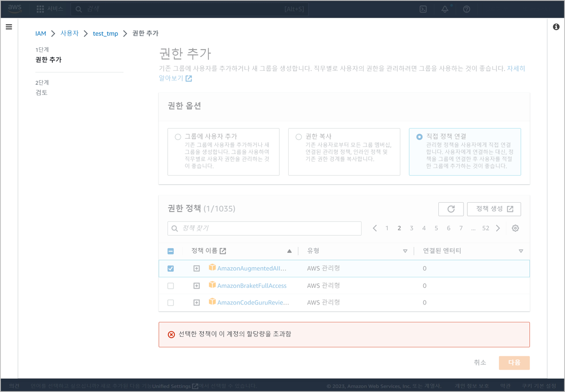565x392 pixels.
Task: Click the top AWS search box
Action: pyautogui.click(x=190, y=9)
